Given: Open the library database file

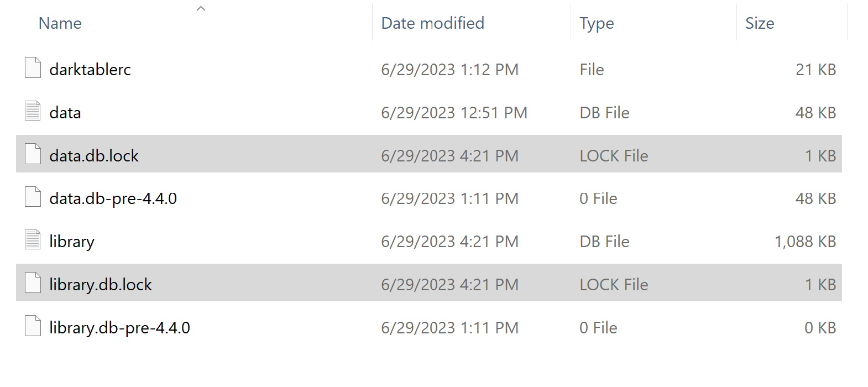Looking at the screenshot, I should (x=72, y=241).
